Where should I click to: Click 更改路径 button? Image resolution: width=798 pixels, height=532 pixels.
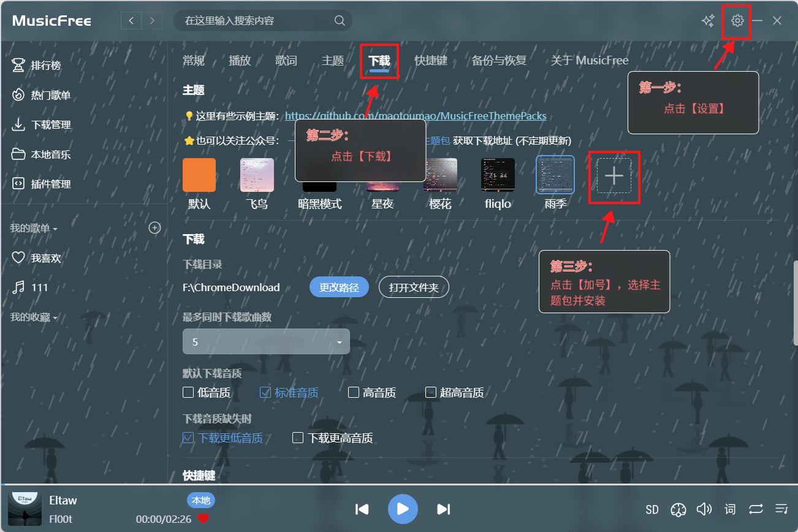tap(339, 287)
